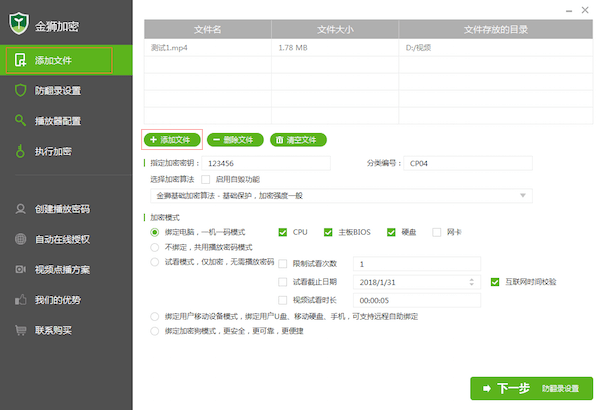Click the globe icon beside 自动在线授权

click(x=20, y=239)
